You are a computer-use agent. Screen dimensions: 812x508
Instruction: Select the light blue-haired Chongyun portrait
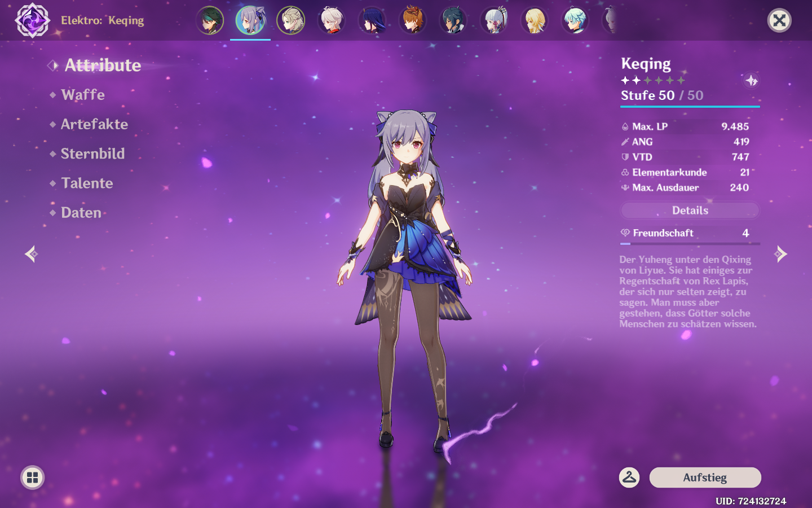tap(575, 21)
